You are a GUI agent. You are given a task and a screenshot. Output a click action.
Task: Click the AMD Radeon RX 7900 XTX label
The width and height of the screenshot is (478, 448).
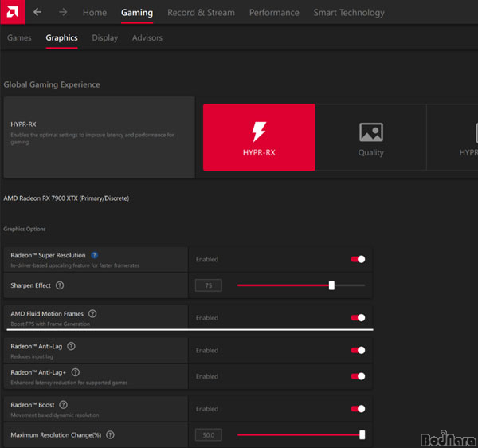[x=66, y=198]
